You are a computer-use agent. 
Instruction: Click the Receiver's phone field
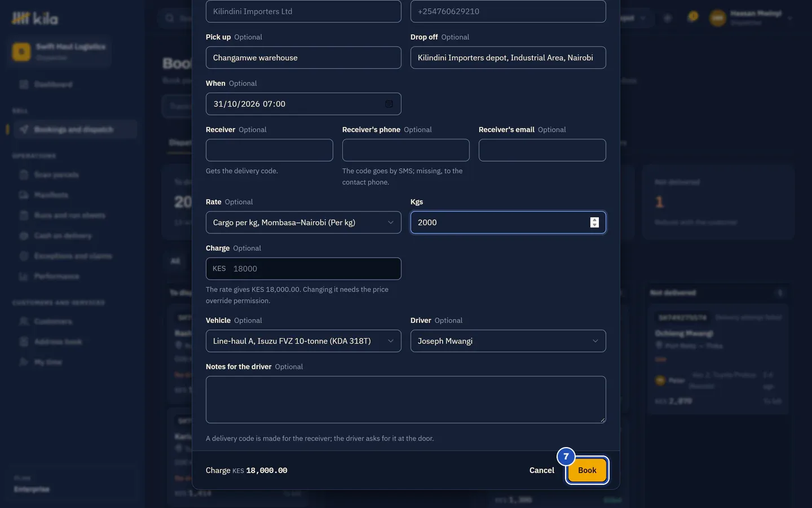point(406,150)
